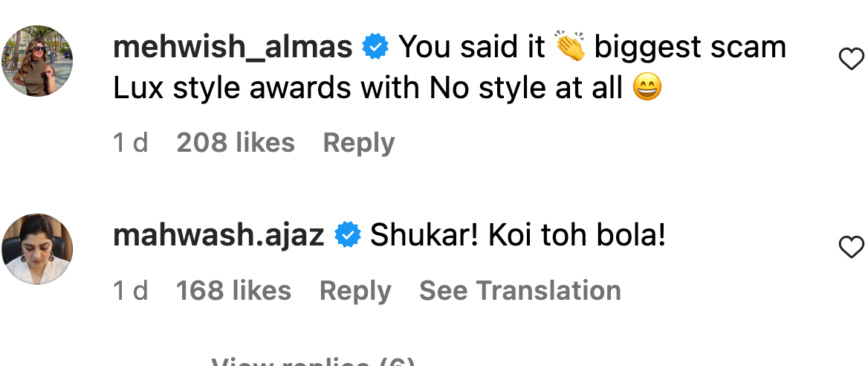Image resolution: width=868 pixels, height=366 pixels.
Task: Click the clapping hands emoji in the comment
Action: [570, 47]
